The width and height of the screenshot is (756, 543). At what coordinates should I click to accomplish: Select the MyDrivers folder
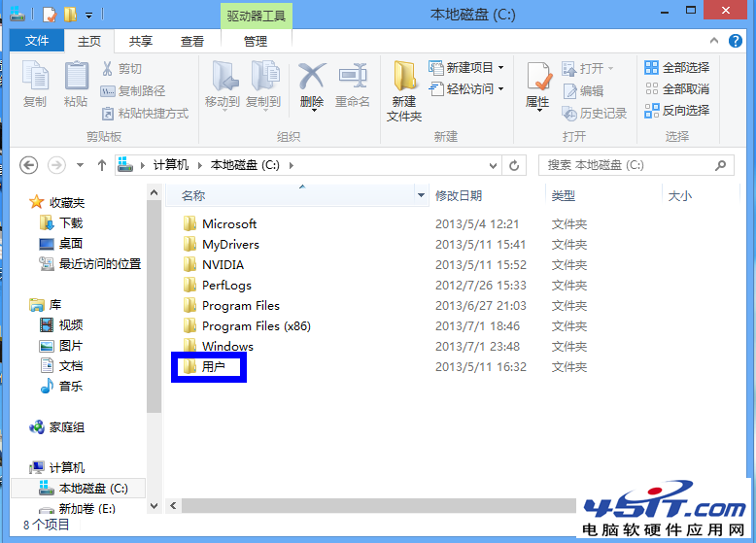point(222,244)
